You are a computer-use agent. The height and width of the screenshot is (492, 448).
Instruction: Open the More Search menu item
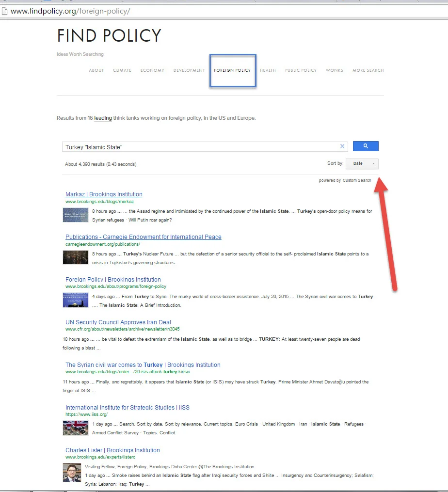[368, 70]
